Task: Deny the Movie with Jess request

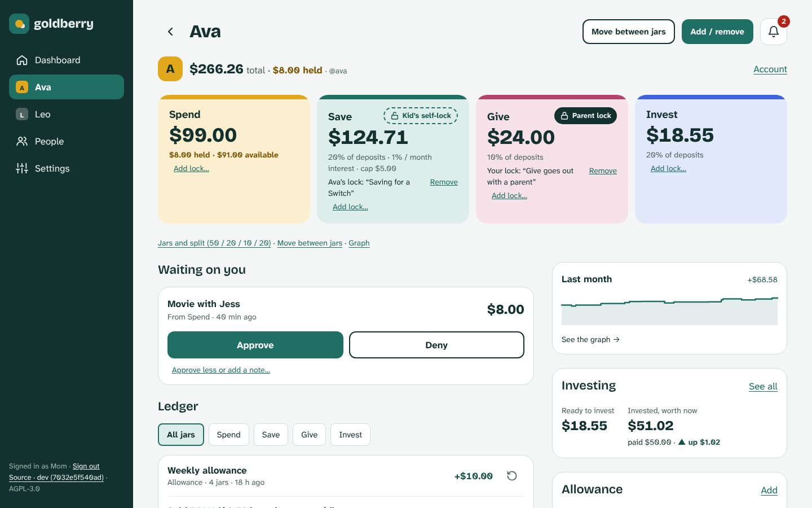Action: pyautogui.click(x=436, y=345)
